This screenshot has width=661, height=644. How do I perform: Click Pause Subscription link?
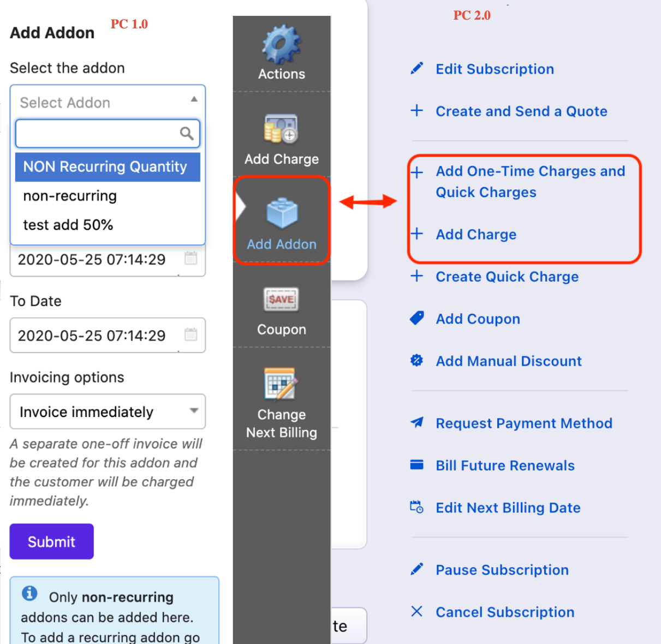click(502, 570)
